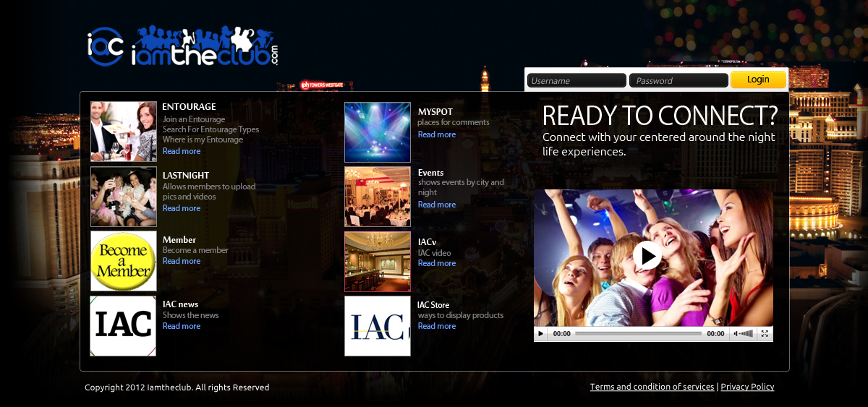Click Read more under Member
The width and height of the screenshot is (868, 407).
coord(182,261)
